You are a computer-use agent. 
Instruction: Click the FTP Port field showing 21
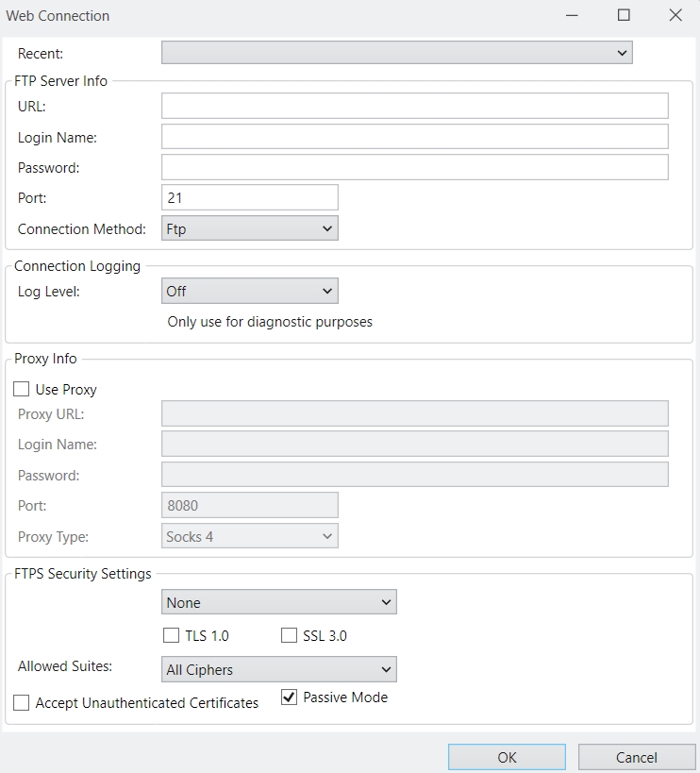coord(249,197)
